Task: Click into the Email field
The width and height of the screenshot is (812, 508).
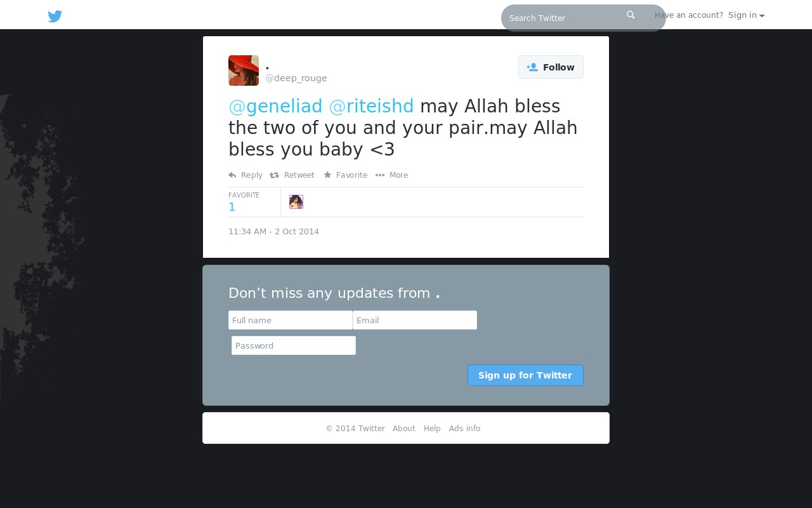Action: [415, 320]
